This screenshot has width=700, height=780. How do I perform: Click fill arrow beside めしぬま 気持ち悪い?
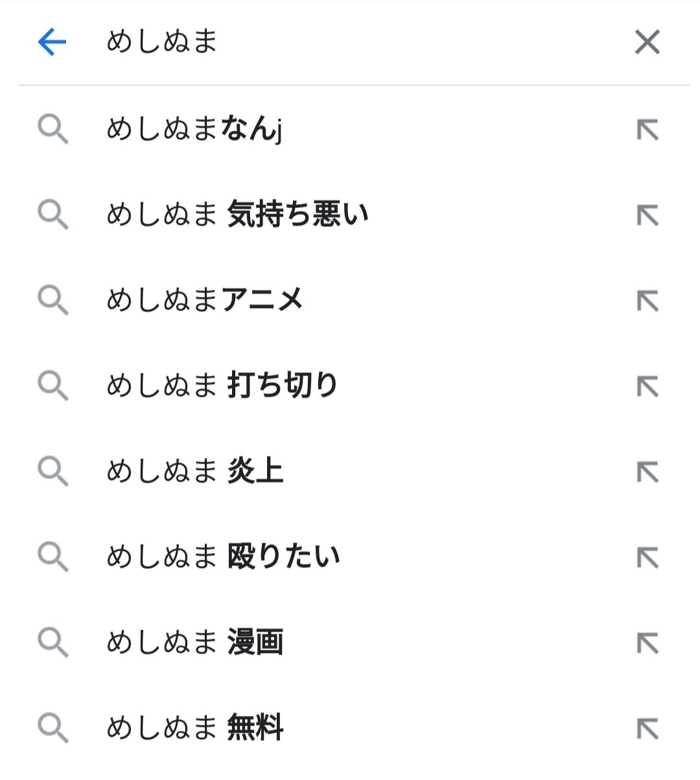coord(647,215)
